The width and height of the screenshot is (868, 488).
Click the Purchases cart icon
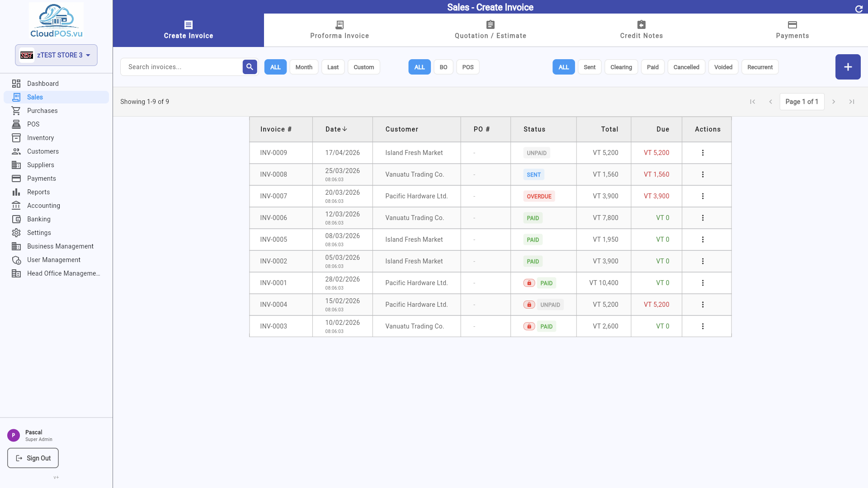16,111
